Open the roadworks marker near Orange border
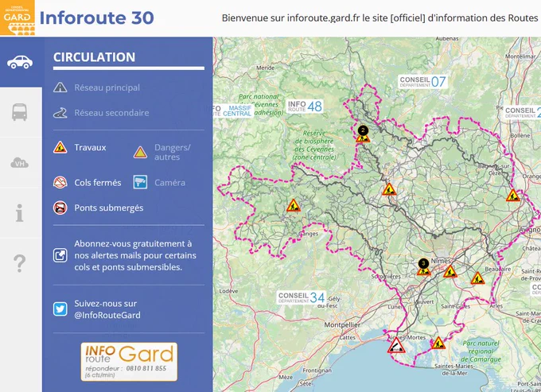The height and width of the screenshot is (392, 541). [513, 196]
